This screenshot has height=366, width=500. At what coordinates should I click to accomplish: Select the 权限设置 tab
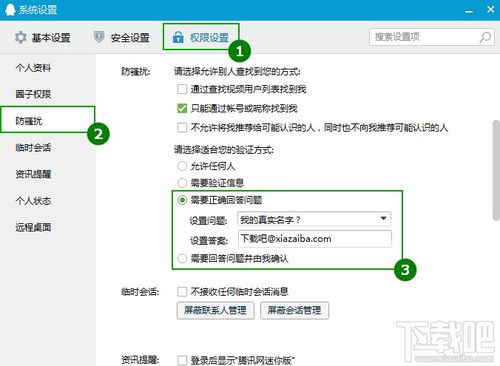pyautogui.click(x=201, y=37)
